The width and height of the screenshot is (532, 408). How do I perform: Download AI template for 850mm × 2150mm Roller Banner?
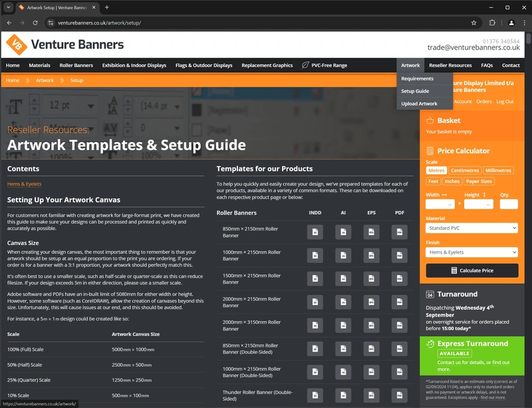click(343, 232)
